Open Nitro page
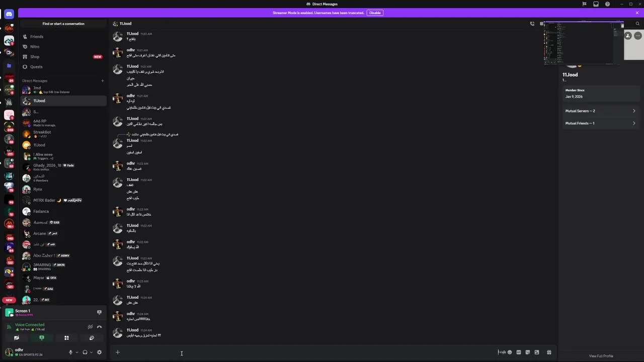The height and width of the screenshot is (362, 644). 63,47
